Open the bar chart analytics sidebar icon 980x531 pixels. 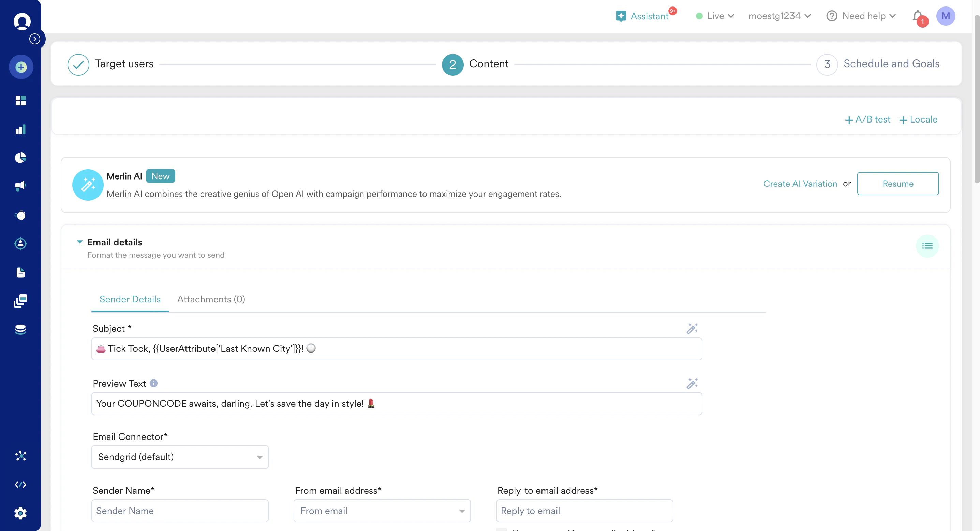click(x=20, y=129)
